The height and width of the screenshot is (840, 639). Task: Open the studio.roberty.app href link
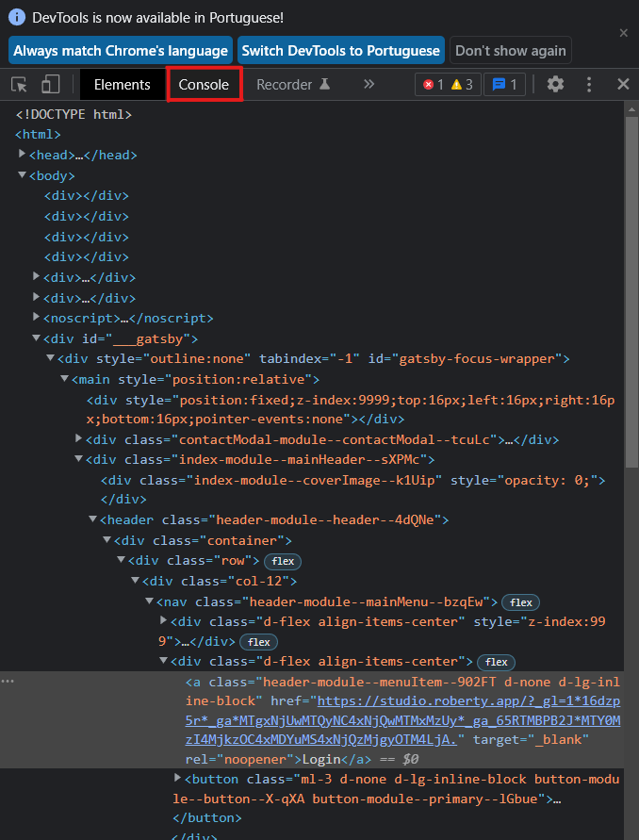(402, 720)
